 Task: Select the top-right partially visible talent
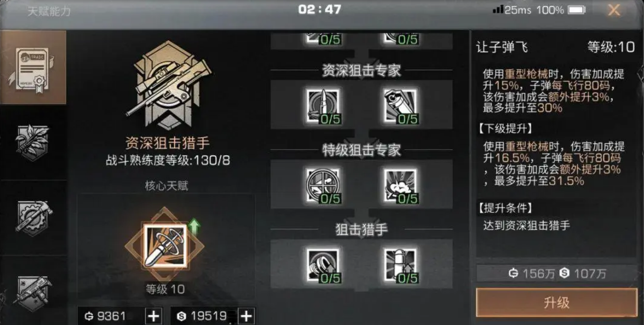click(400, 39)
